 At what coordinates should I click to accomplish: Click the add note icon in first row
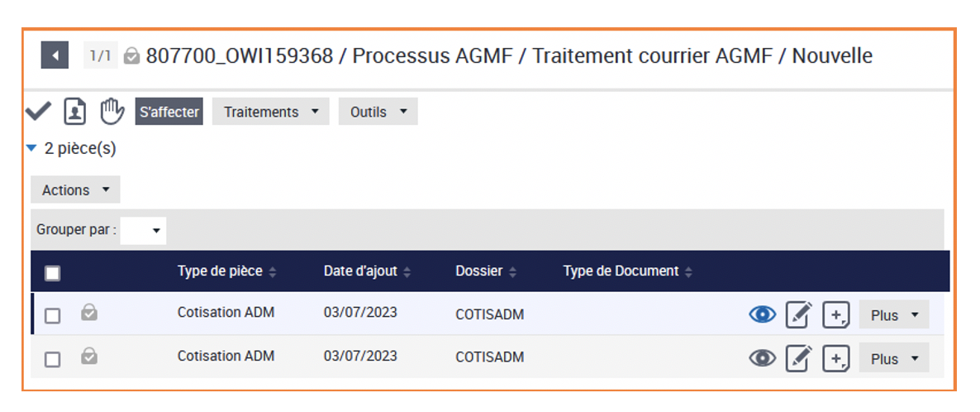click(x=836, y=315)
